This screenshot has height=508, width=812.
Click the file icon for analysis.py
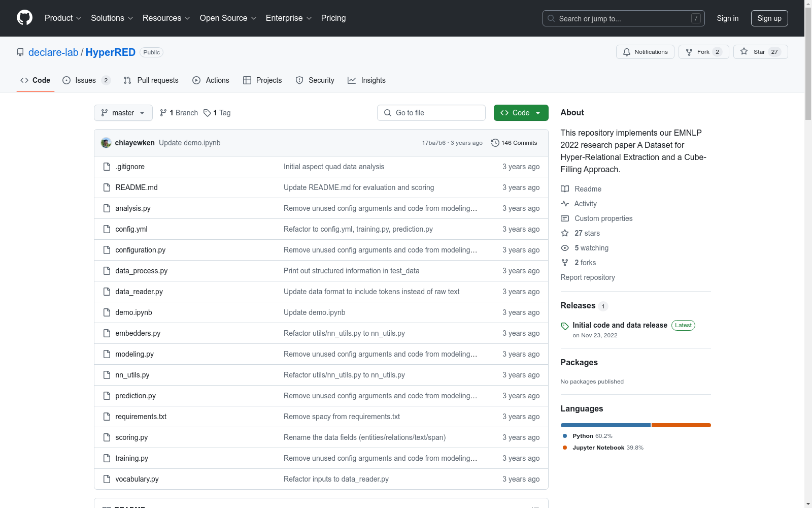pyautogui.click(x=107, y=208)
